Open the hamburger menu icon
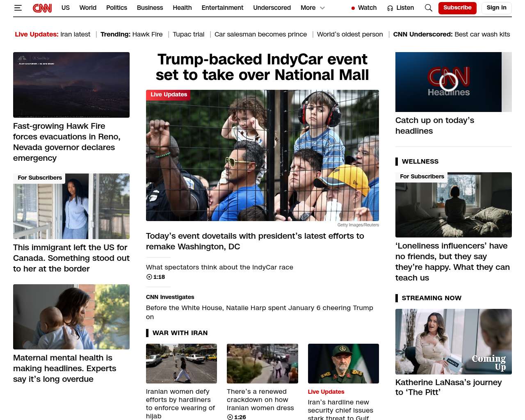The image size is (525, 420). (18, 8)
